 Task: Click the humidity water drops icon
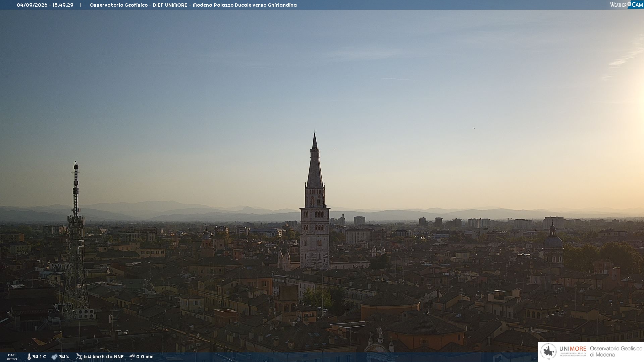click(x=55, y=357)
